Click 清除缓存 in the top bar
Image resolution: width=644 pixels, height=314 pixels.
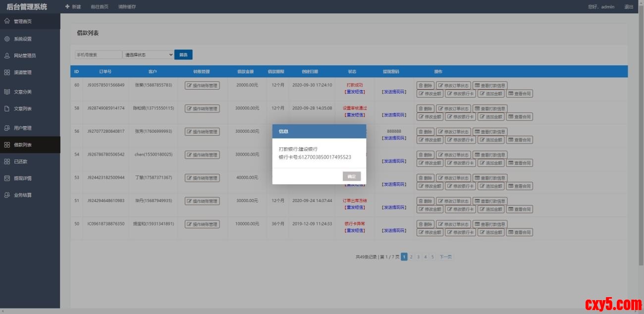(127, 7)
